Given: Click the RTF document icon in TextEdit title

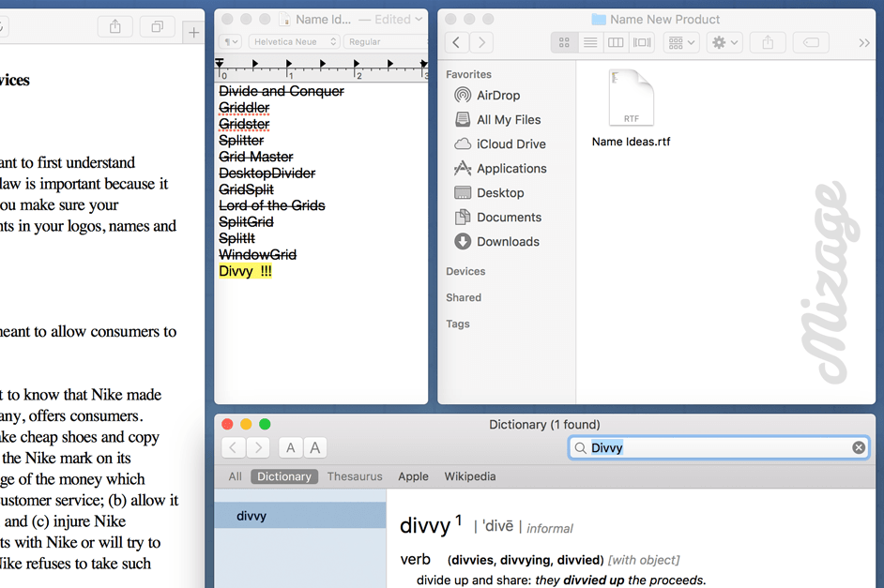Looking at the screenshot, I should (284, 19).
